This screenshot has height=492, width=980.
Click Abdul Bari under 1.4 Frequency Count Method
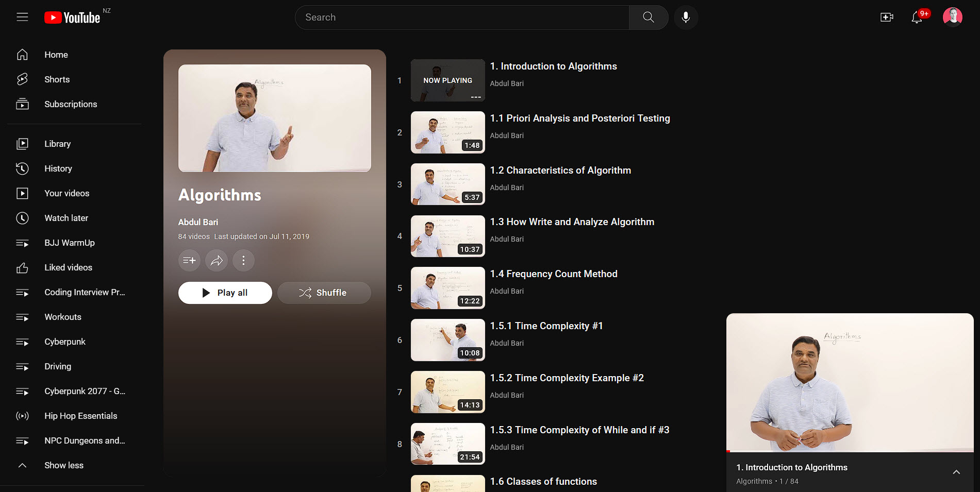pyautogui.click(x=507, y=291)
